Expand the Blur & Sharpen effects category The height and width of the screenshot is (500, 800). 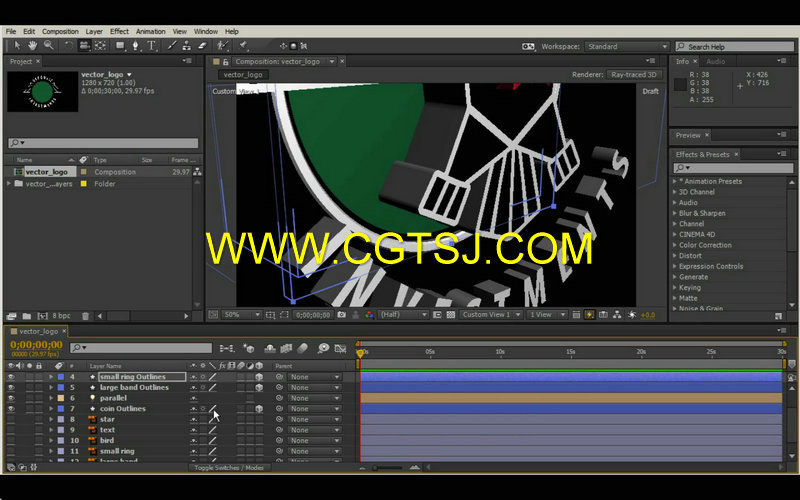coord(675,213)
